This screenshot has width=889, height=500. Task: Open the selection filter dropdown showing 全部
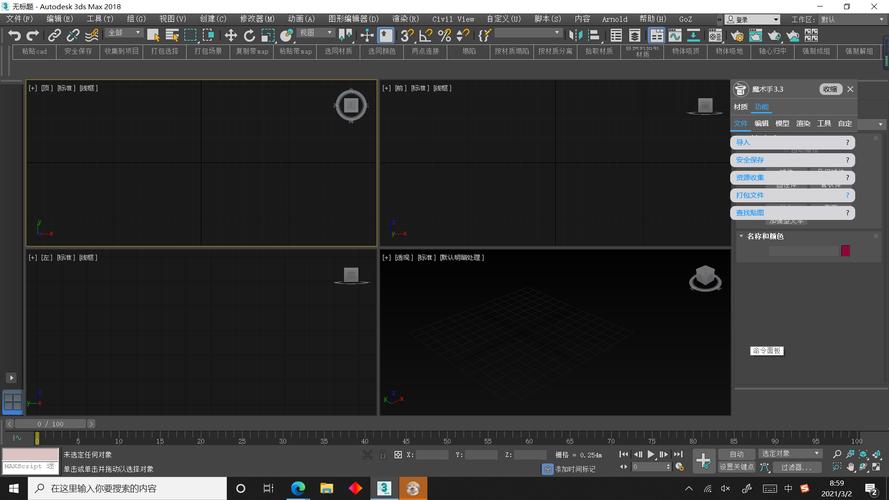(x=121, y=33)
